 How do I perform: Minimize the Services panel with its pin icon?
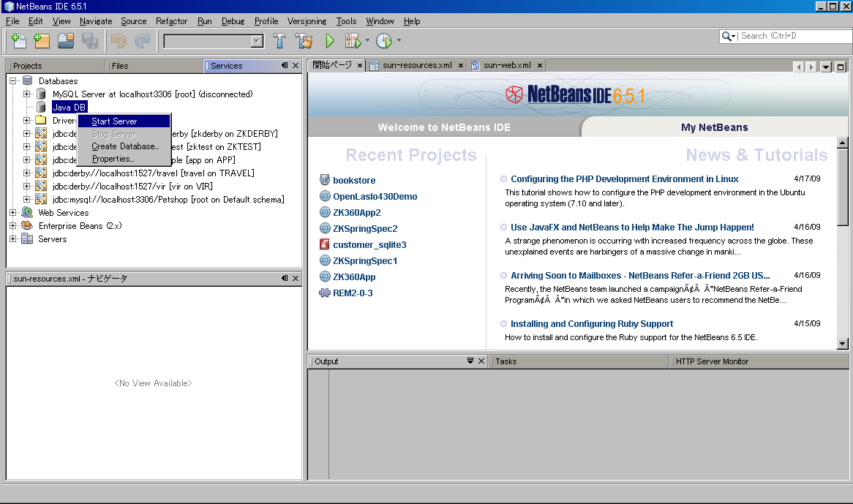[285, 65]
